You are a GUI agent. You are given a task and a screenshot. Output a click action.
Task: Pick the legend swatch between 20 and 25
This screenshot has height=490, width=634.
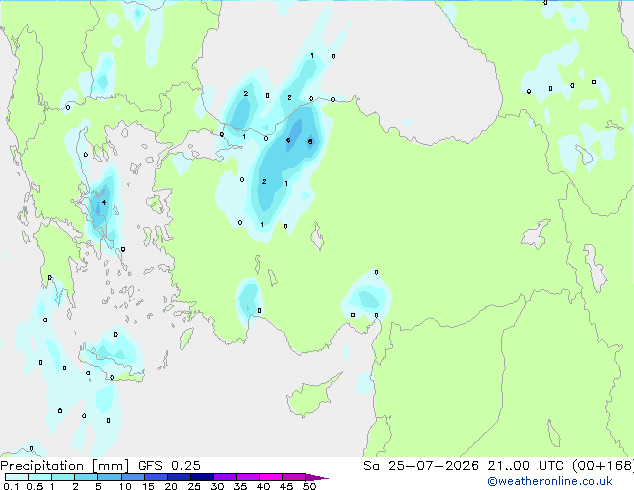point(179,477)
